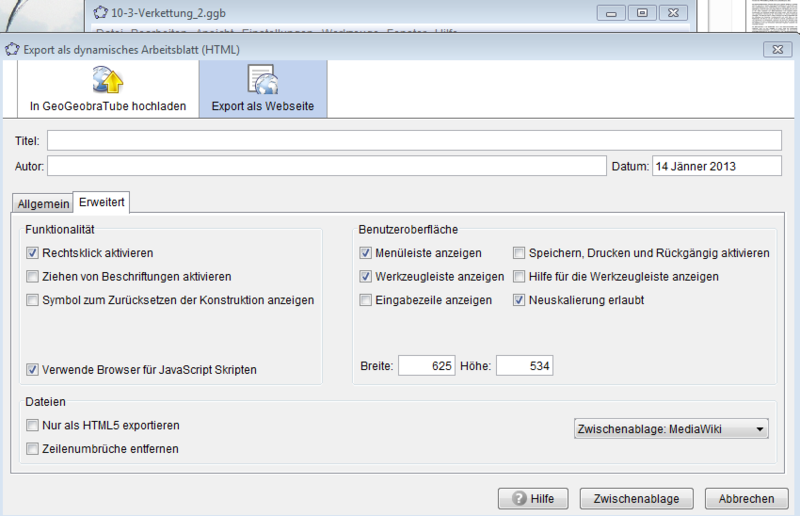This screenshot has height=516, width=800.
Task: Close 10-3-Verkettung_2.ggb window
Action: coord(673,13)
